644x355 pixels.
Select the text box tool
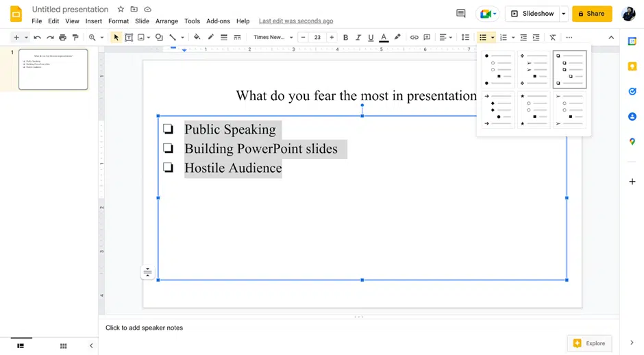coord(128,38)
